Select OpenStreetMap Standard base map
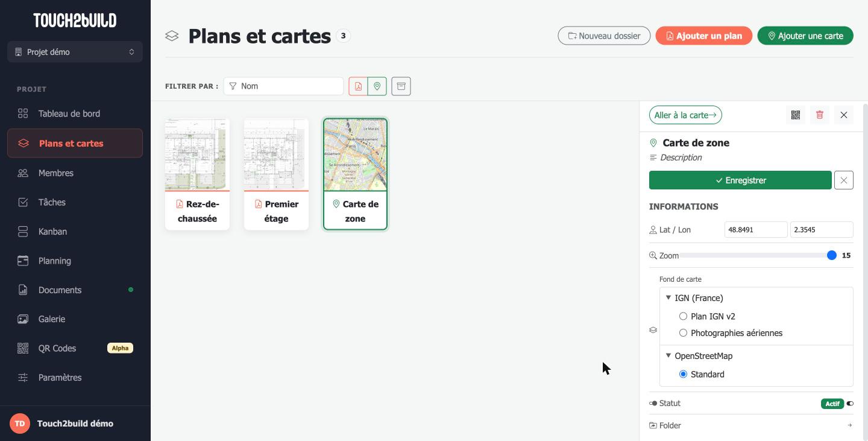The image size is (868, 441). click(683, 374)
